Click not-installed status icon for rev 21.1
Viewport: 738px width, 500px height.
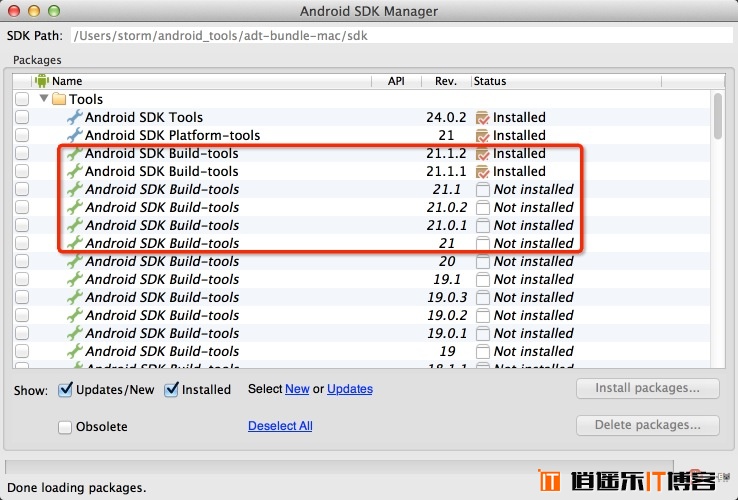pos(482,189)
